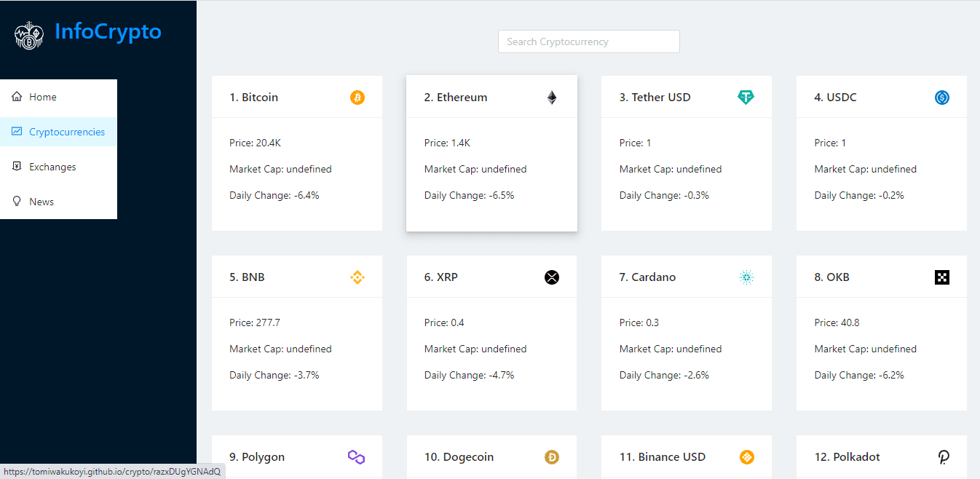Screen dimensions: 980x479
Task: Click the USDC coin icon
Action: click(x=942, y=98)
